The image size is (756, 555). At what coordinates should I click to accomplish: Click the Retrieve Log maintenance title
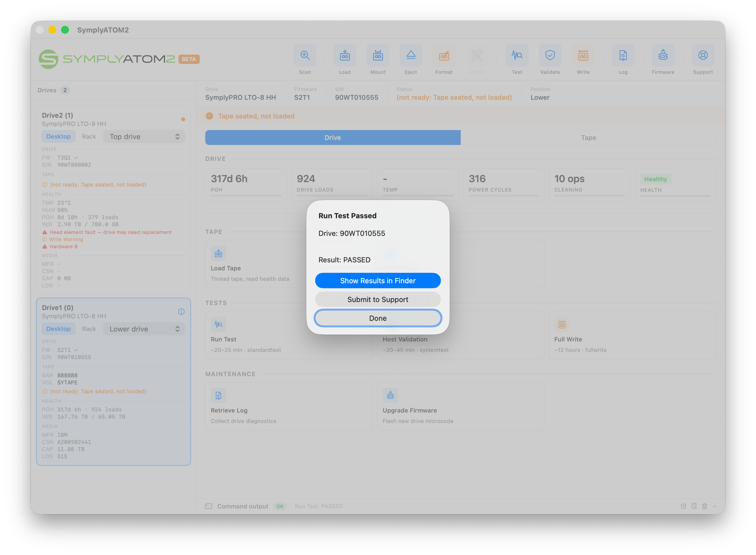pyautogui.click(x=229, y=411)
